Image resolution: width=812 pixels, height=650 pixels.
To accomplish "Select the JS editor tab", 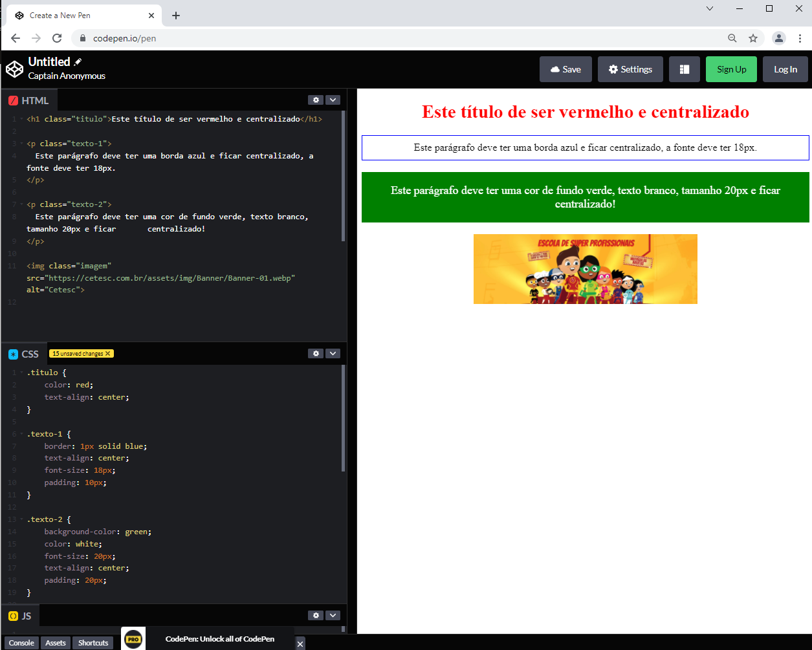I will [x=20, y=616].
